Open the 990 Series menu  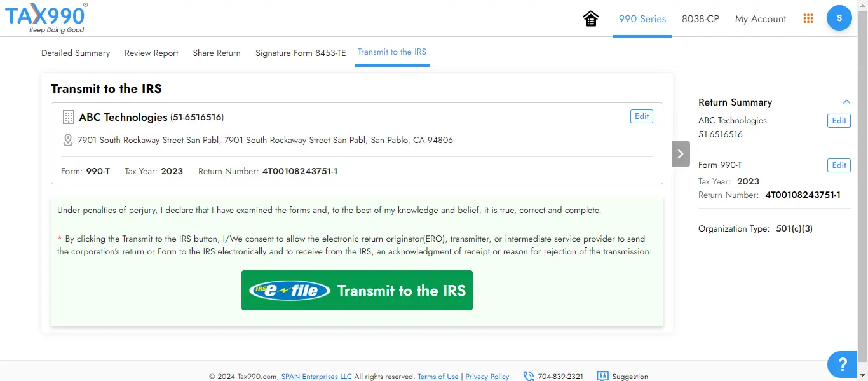642,19
